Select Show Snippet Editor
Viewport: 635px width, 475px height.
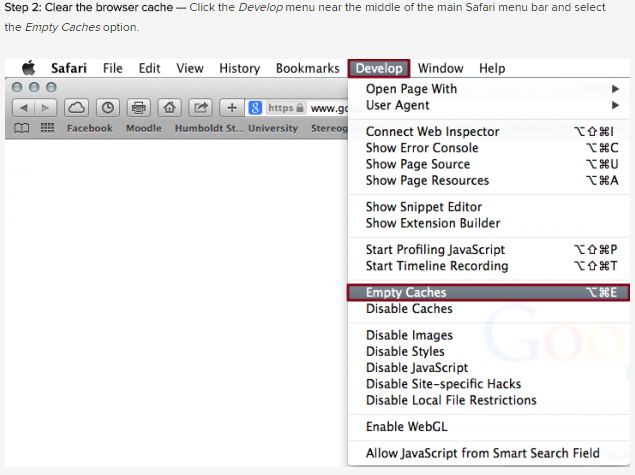(489, 207)
